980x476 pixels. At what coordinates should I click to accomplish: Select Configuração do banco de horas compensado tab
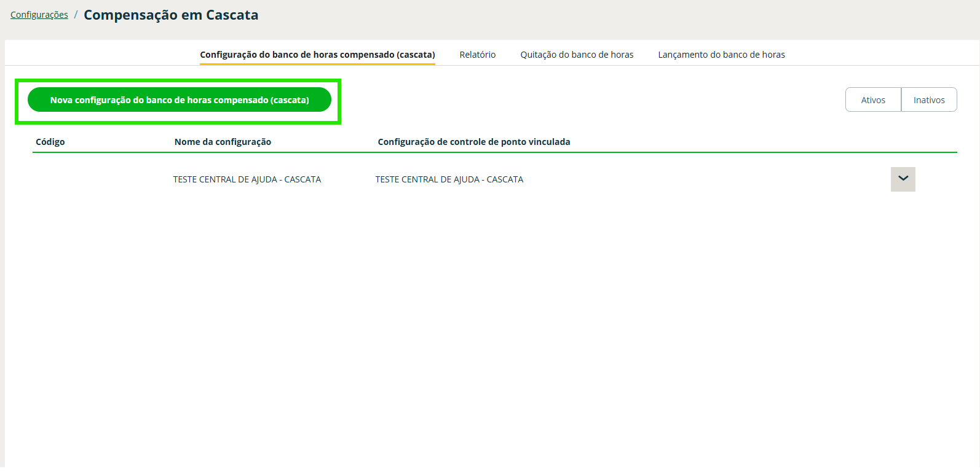click(x=317, y=55)
